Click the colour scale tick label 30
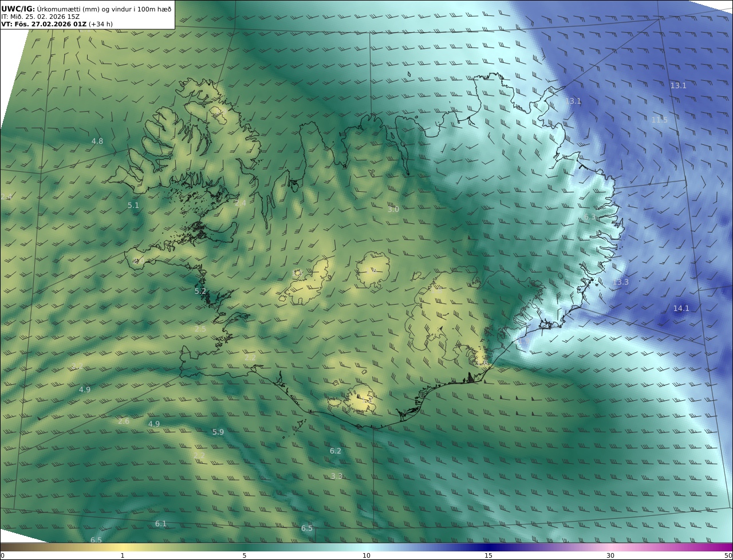This screenshot has height=560, width=733. click(610, 555)
